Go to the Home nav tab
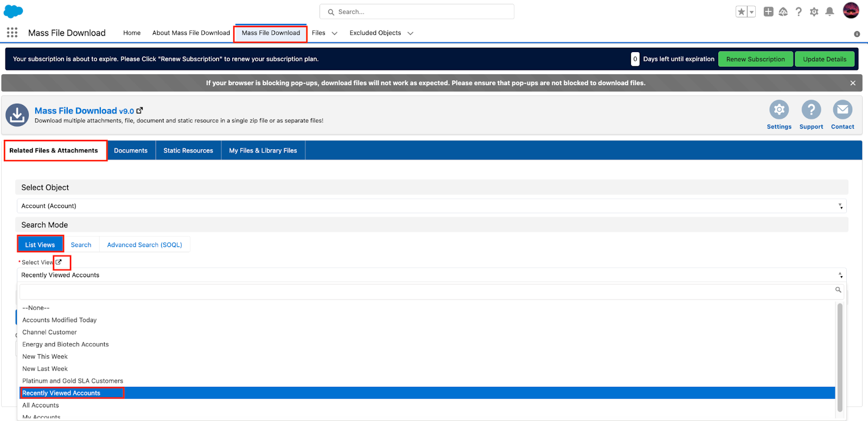 pyautogui.click(x=132, y=33)
